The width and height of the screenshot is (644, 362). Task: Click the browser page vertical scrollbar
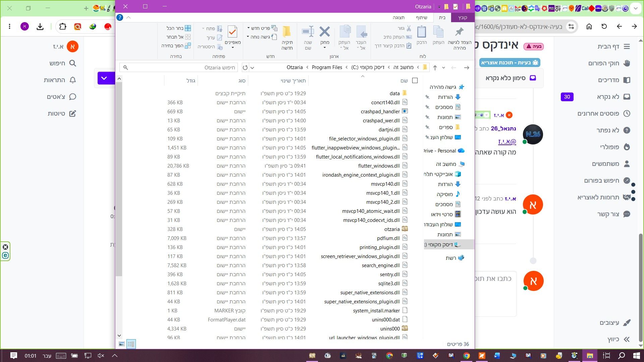tap(641, 287)
